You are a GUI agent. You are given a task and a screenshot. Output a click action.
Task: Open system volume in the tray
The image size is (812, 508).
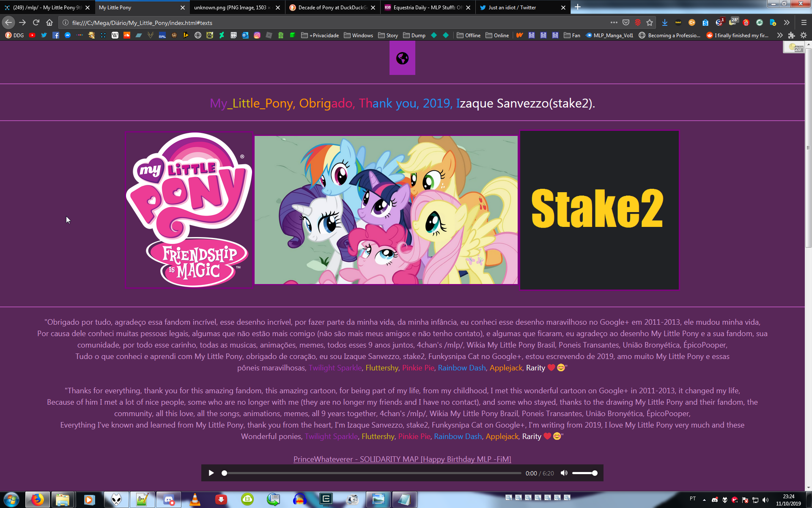pos(765,500)
